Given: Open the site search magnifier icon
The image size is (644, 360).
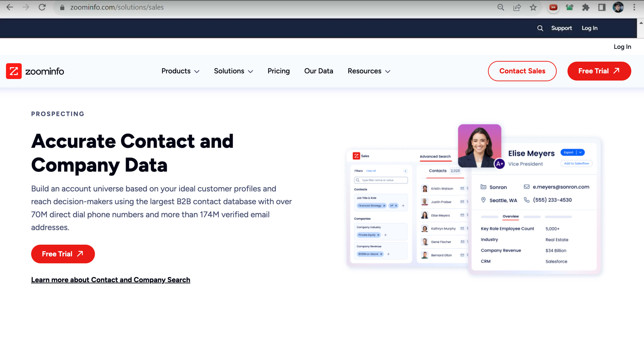Looking at the screenshot, I should pos(540,28).
